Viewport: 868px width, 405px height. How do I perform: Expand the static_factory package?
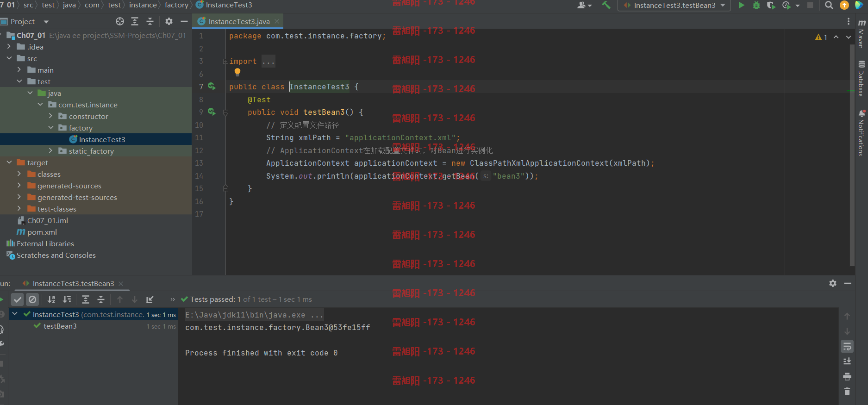(51, 151)
